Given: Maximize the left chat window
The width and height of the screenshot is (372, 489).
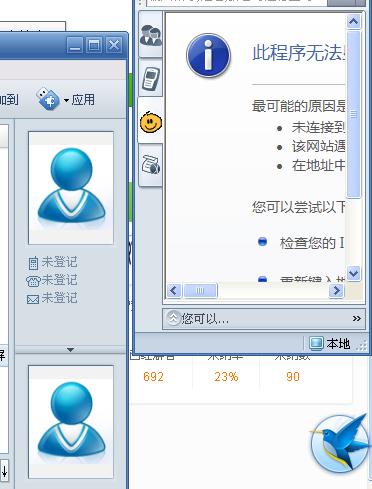Looking at the screenshot, I should pyautogui.click(x=94, y=45).
